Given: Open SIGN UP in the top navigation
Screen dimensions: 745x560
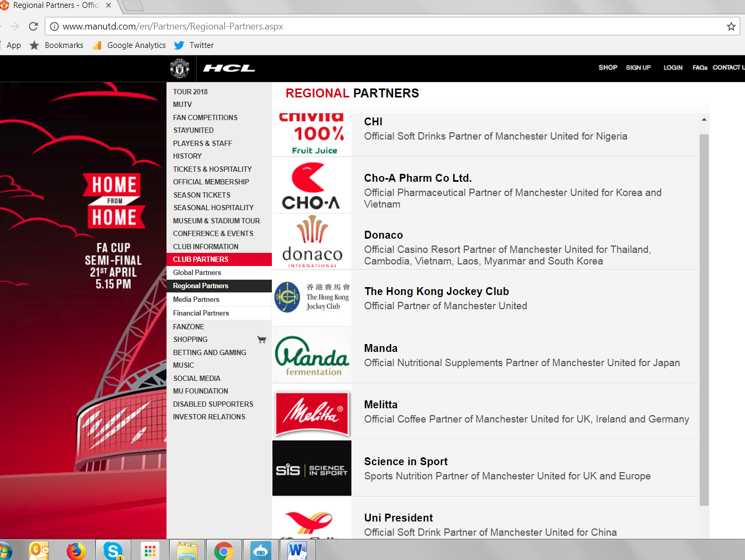Looking at the screenshot, I should pyautogui.click(x=638, y=67).
